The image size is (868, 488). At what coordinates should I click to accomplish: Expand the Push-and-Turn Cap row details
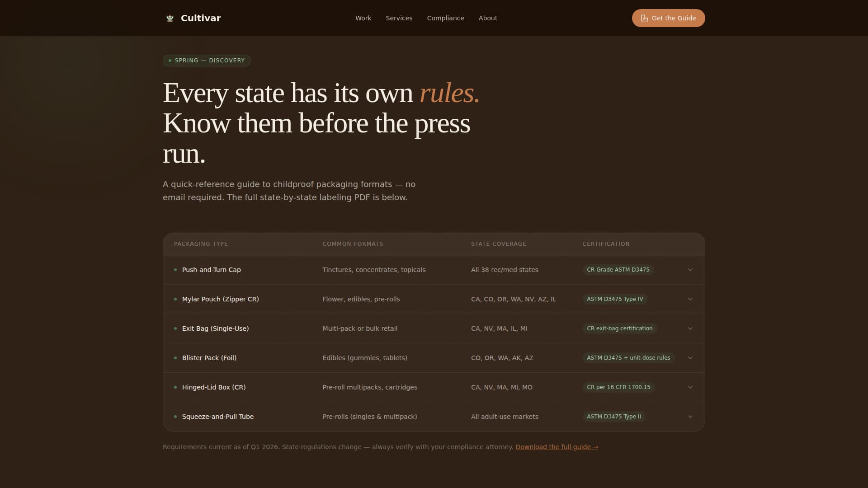click(x=690, y=270)
